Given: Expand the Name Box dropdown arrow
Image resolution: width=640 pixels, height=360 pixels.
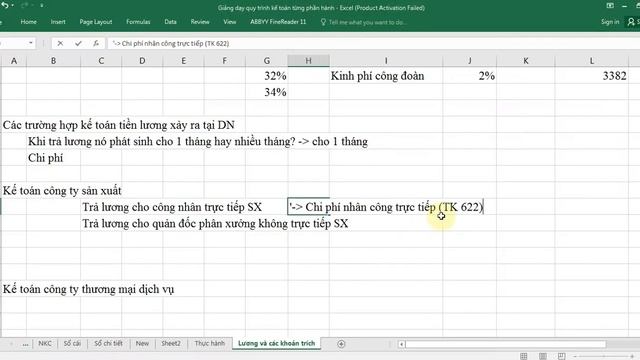Looking at the screenshot, I should point(31,43).
